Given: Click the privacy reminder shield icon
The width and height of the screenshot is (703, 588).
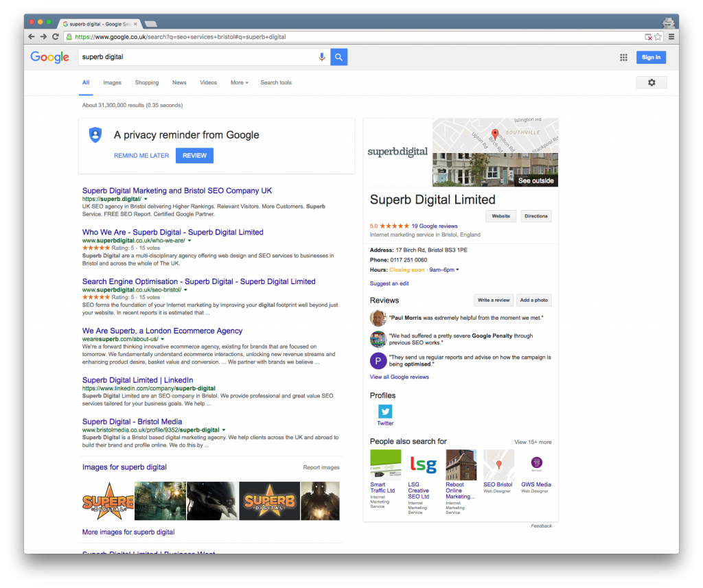Looking at the screenshot, I should 95,135.
